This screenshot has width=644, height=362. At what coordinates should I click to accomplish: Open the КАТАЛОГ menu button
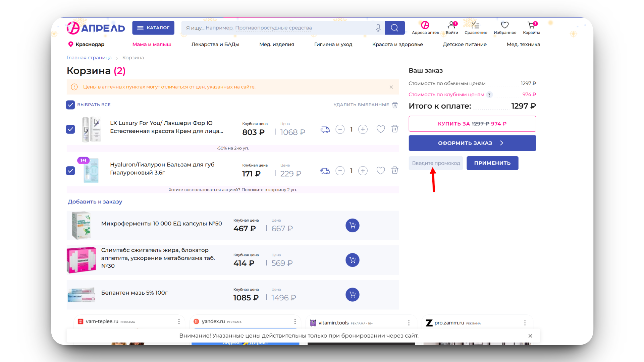click(x=153, y=28)
